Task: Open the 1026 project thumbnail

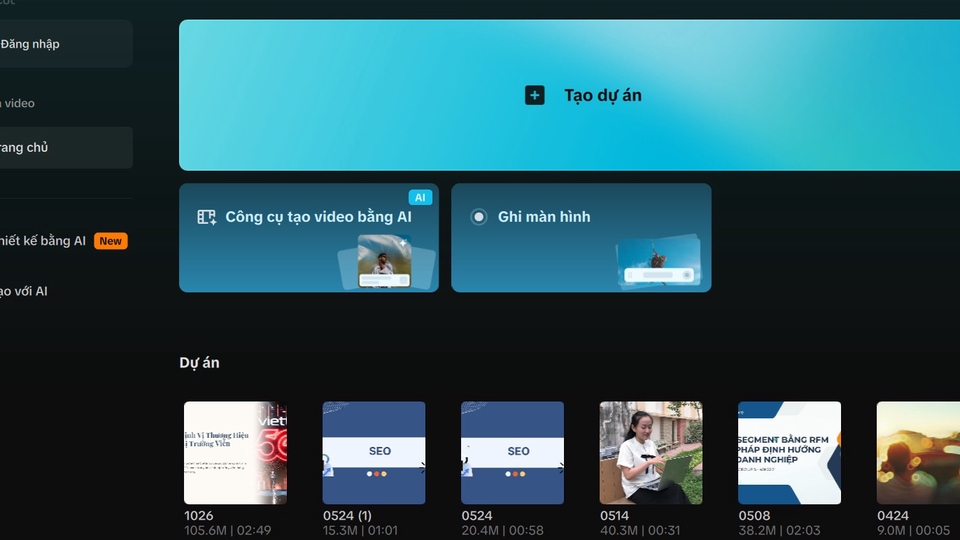Action: coord(235,453)
